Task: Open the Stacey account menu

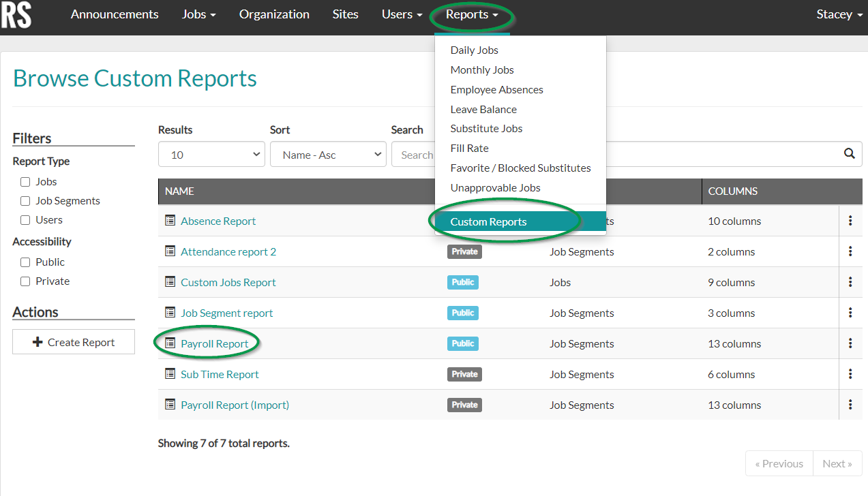Action: point(839,14)
